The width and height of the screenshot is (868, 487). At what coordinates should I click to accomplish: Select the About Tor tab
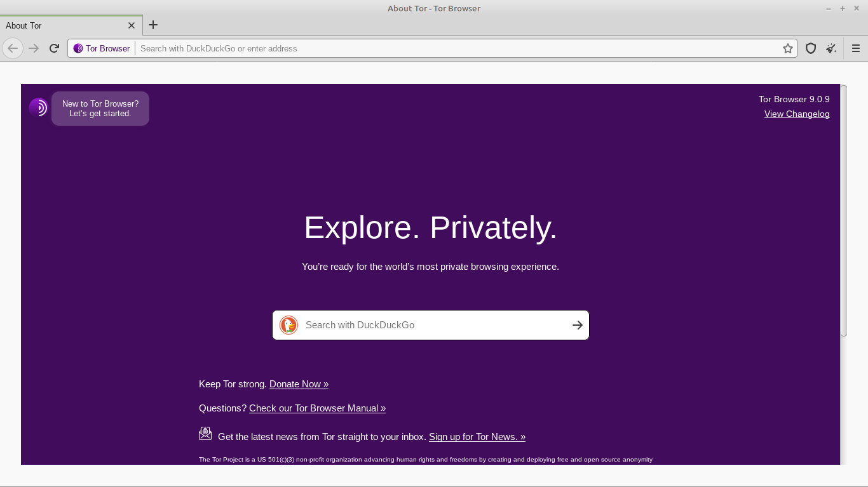tap(70, 25)
